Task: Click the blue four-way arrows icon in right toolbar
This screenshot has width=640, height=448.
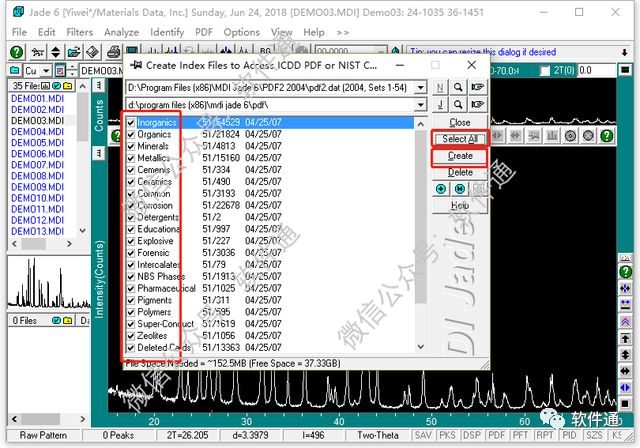Action: pyautogui.click(x=625, y=288)
